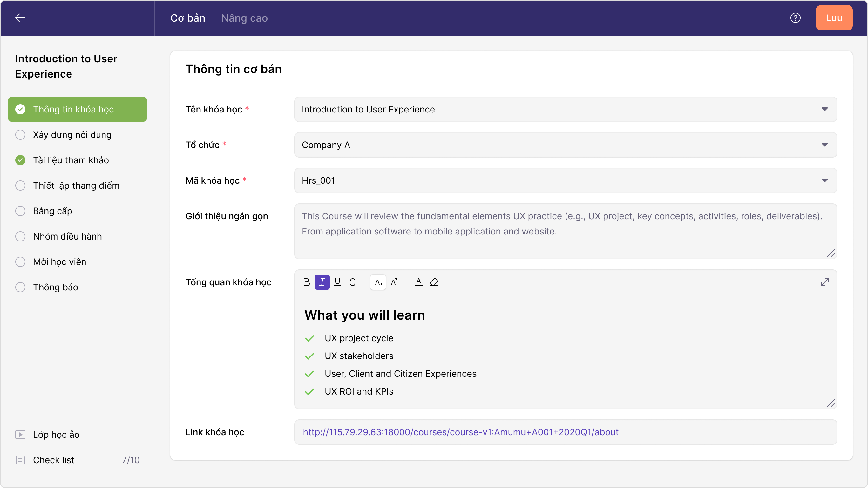This screenshot has height=488, width=868.
Task: Open the Mã khóa học dropdown
Action: pyautogui.click(x=824, y=180)
